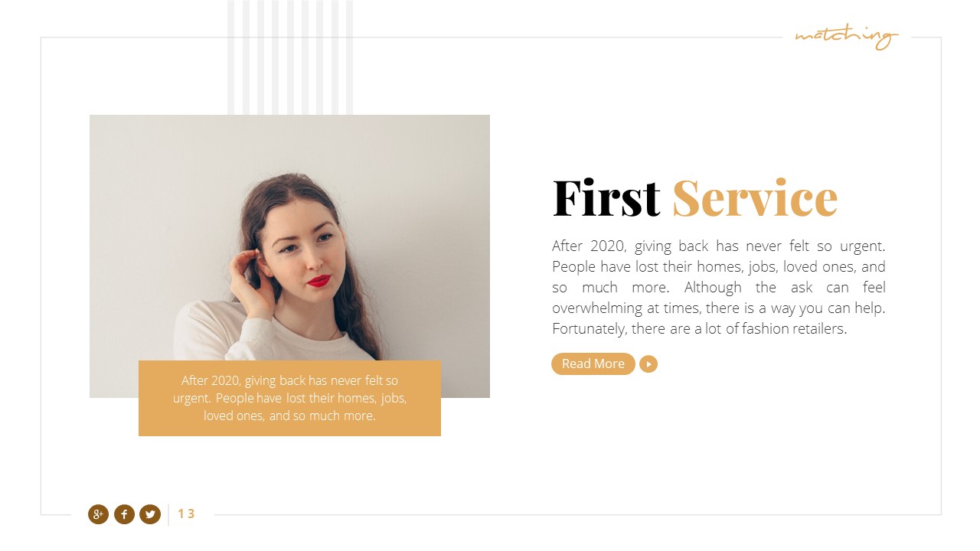
Task: Click the round play arrow icon
Action: [x=648, y=364]
